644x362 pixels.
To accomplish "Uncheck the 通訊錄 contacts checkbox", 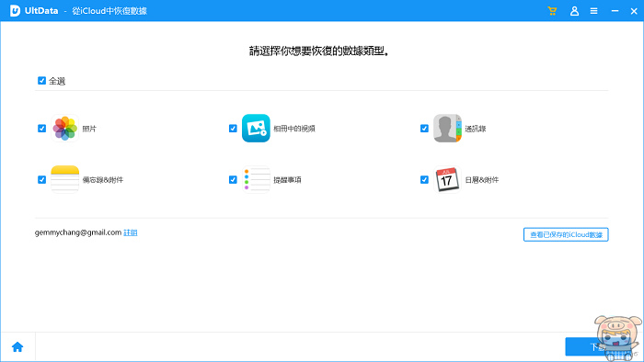I will click(424, 129).
